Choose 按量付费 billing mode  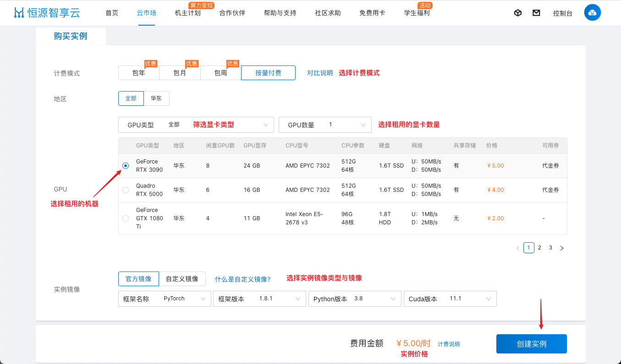(269, 73)
